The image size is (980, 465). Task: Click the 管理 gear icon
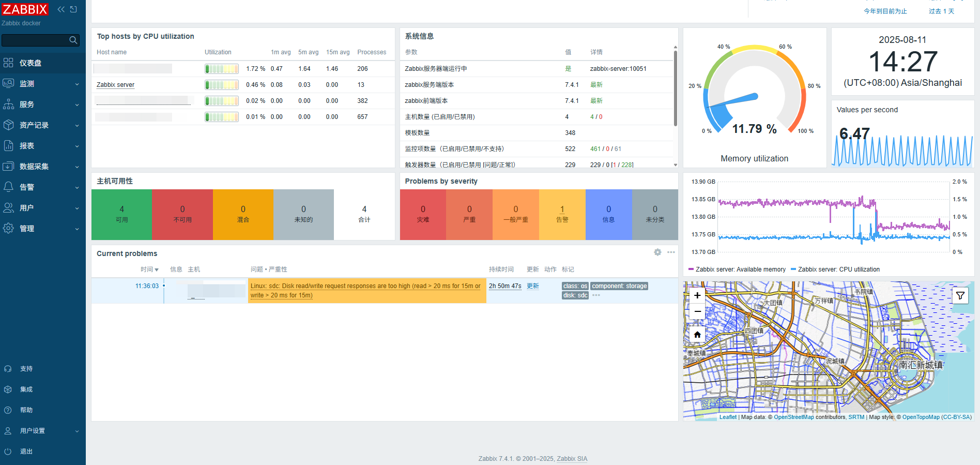tap(8, 228)
